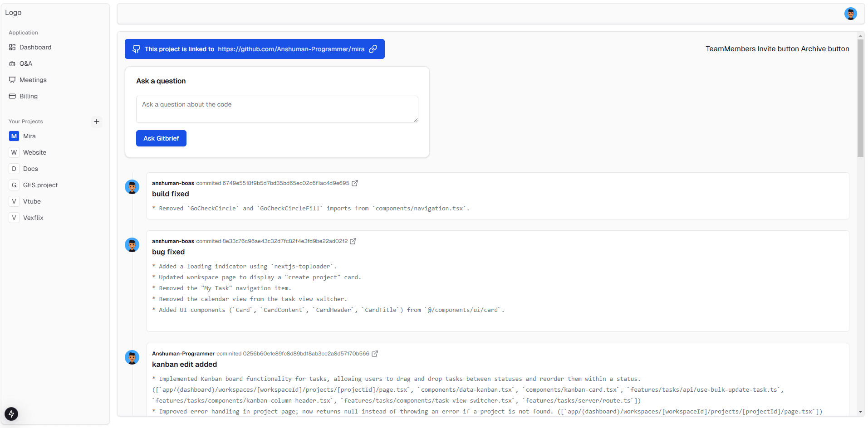The image size is (868, 428).
Task: Click the V badge beside Vexflix
Action: coord(14,218)
